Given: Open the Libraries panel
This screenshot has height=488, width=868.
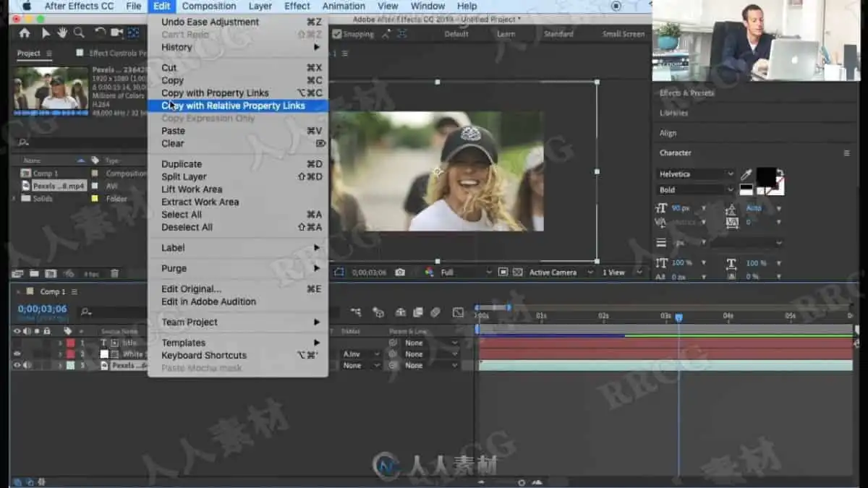Looking at the screenshot, I should tap(673, 113).
